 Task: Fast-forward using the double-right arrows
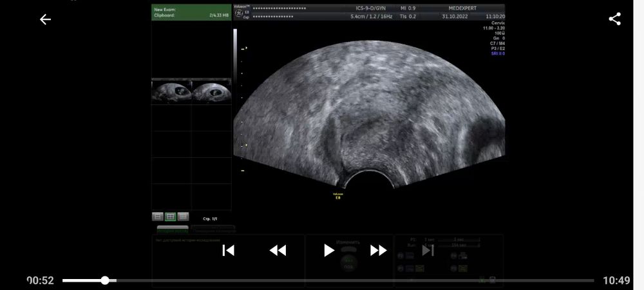click(379, 250)
